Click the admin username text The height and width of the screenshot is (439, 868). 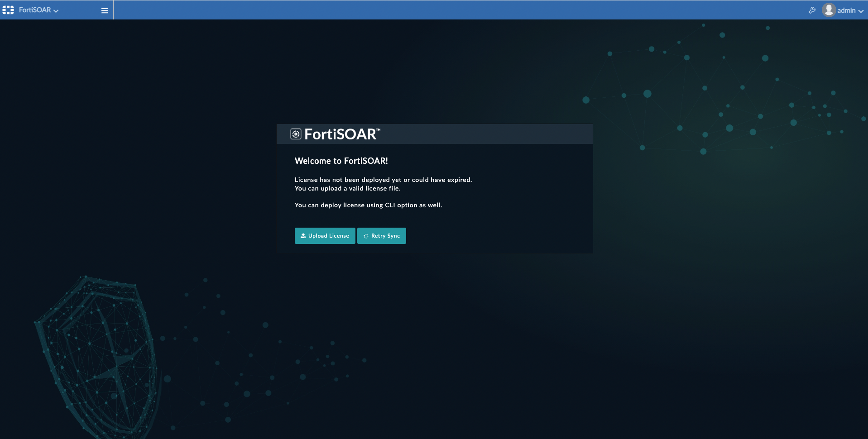pos(845,10)
